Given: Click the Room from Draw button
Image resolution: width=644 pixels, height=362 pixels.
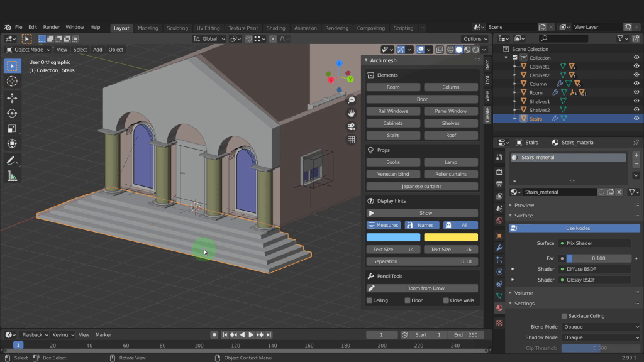Looking at the screenshot, I should pos(422,288).
